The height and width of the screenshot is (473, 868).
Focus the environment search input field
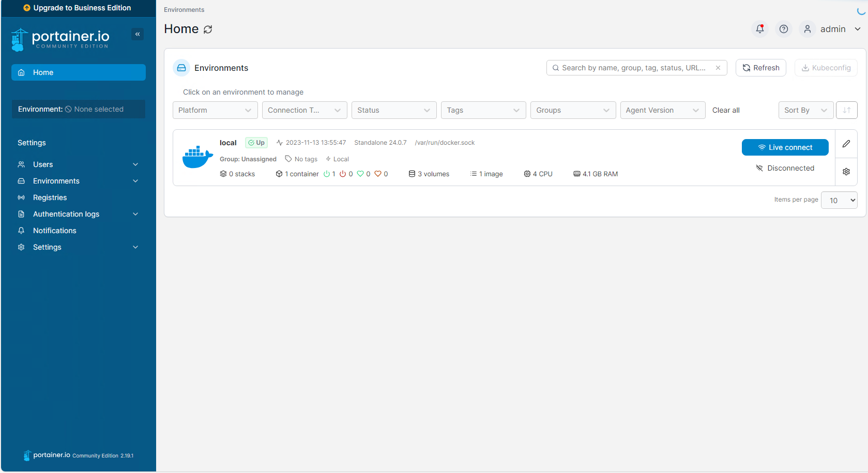click(x=633, y=68)
